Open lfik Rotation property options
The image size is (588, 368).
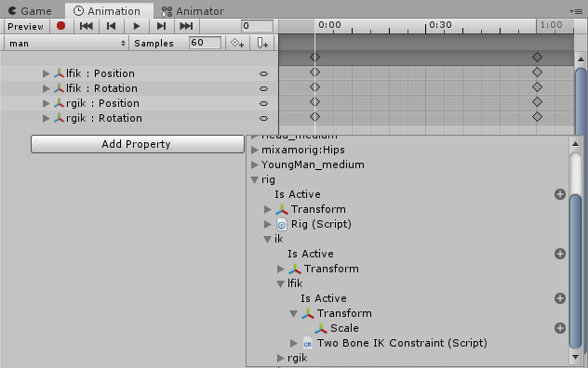pyautogui.click(x=263, y=89)
